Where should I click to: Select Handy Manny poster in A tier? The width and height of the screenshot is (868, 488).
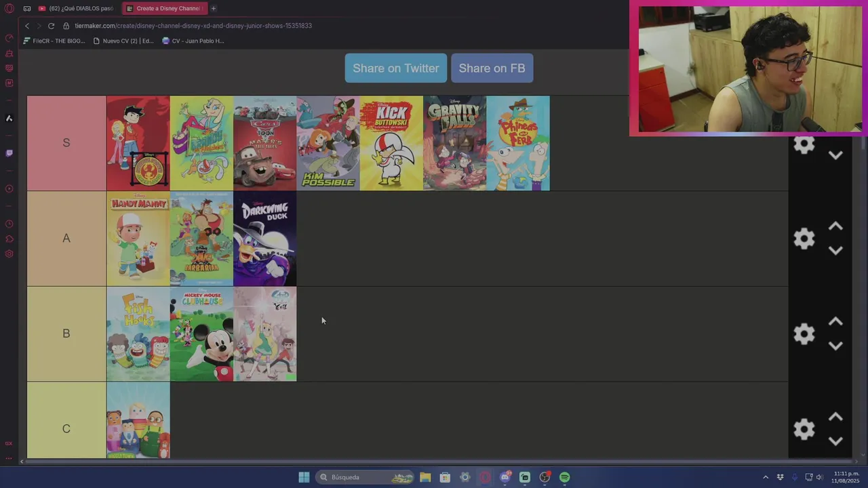(x=138, y=239)
